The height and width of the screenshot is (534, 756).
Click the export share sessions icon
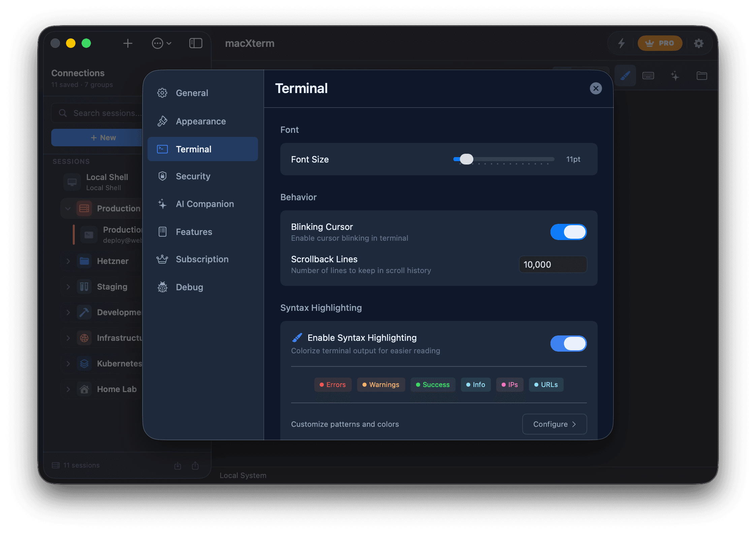(195, 466)
